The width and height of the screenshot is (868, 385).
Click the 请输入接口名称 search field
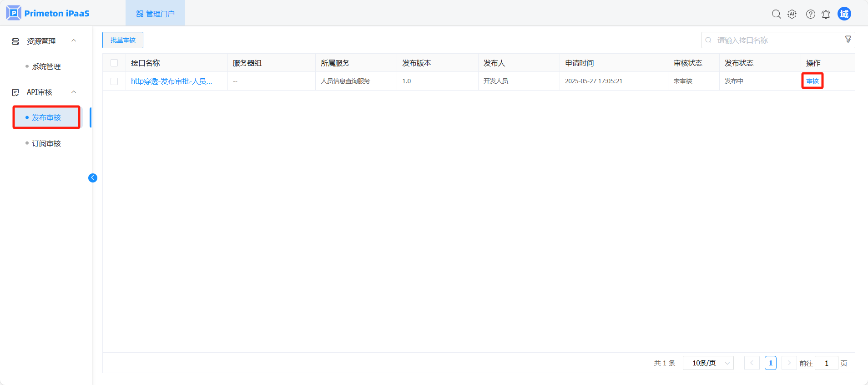click(x=773, y=40)
